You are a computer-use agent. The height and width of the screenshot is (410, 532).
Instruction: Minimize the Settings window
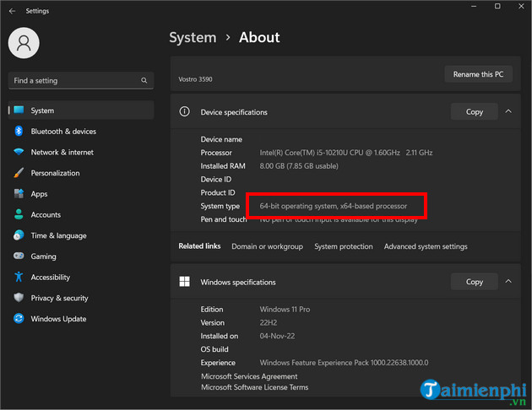click(x=474, y=6)
